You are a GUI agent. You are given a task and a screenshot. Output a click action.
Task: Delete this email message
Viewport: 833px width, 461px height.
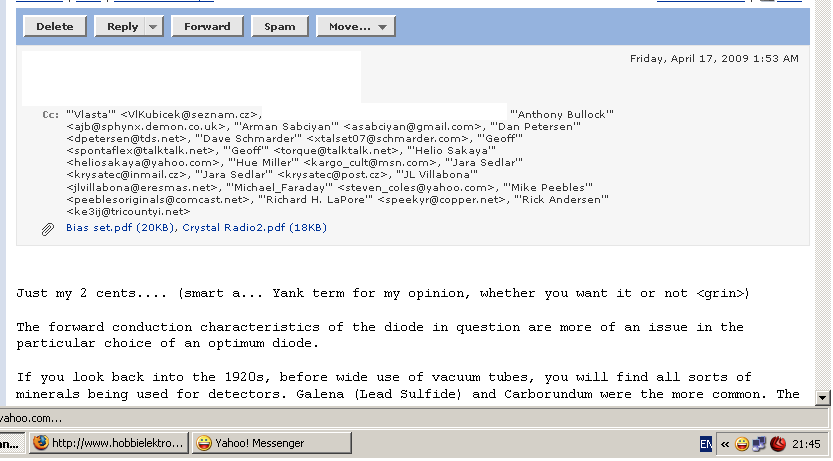pos(55,27)
